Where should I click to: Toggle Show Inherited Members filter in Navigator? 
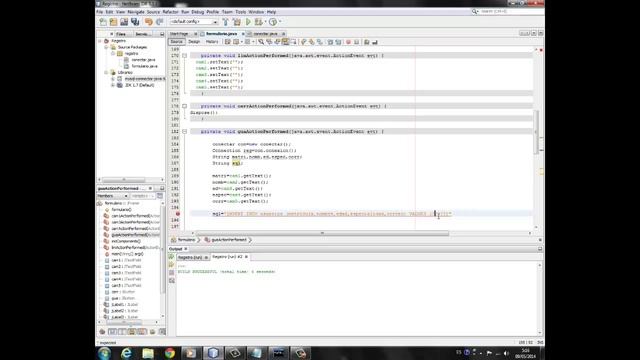[102, 332]
